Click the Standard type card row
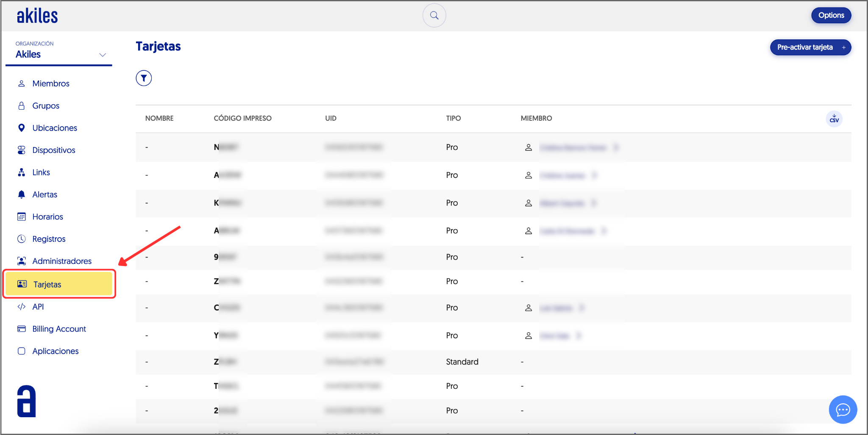 tap(462, 362)
